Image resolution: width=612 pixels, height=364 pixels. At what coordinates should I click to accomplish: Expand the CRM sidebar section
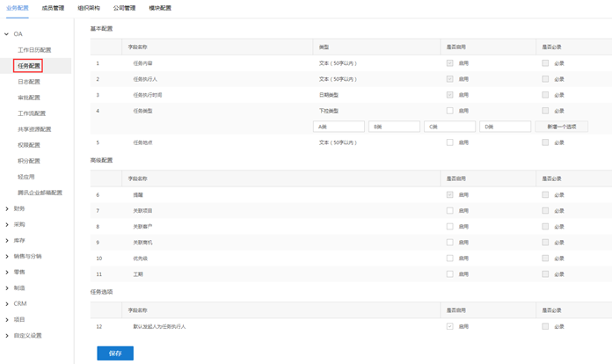(x=7, y=304)
